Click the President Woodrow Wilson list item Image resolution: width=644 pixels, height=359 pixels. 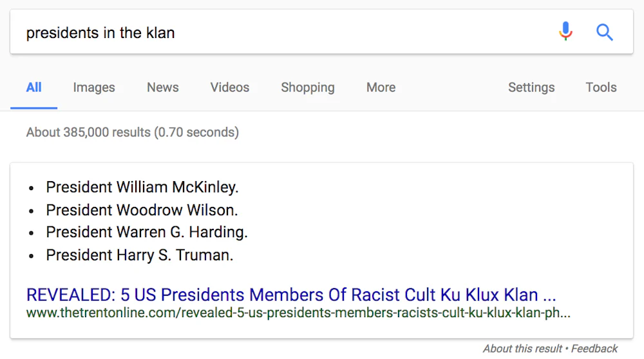coord(142,210)
